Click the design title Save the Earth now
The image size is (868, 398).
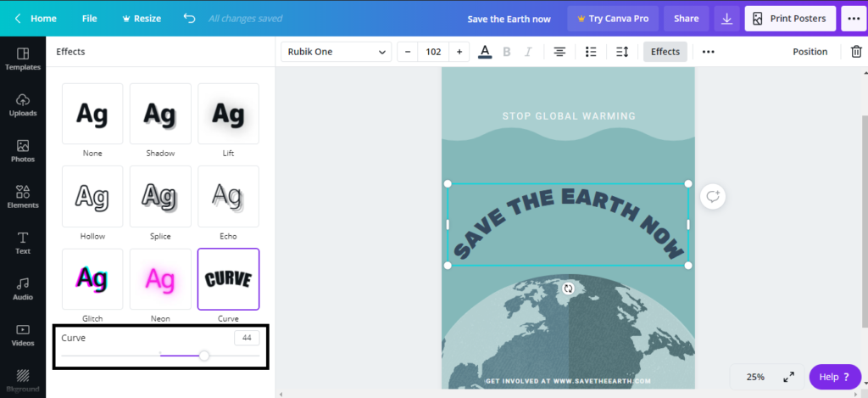(509, 19)
